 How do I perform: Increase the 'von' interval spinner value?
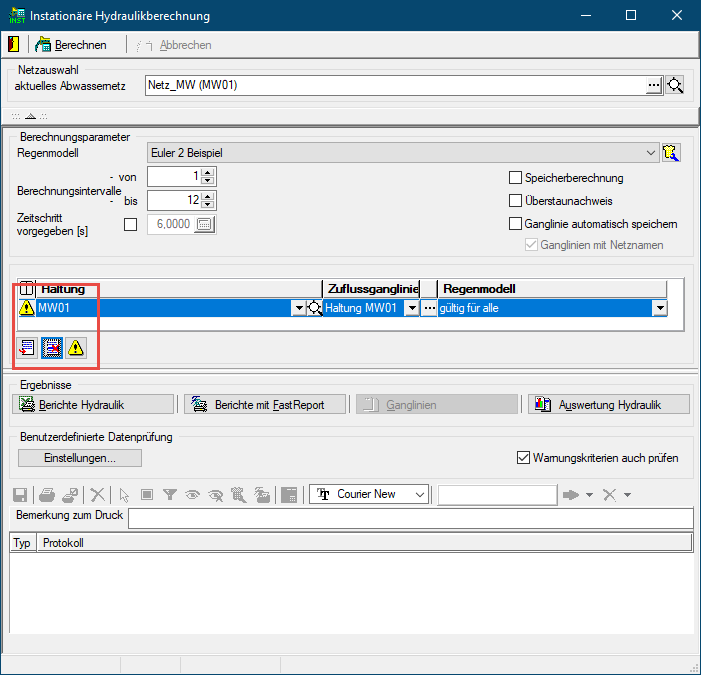208,172
